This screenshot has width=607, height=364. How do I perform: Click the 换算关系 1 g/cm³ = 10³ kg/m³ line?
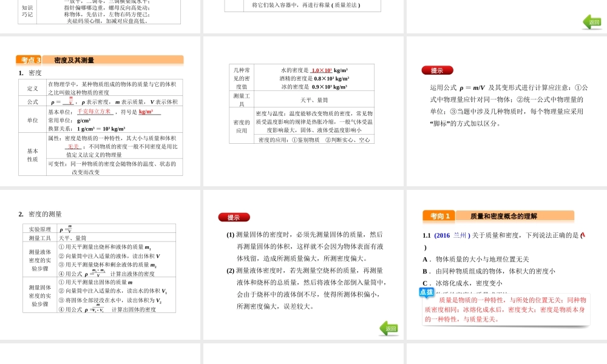(86, 129)
